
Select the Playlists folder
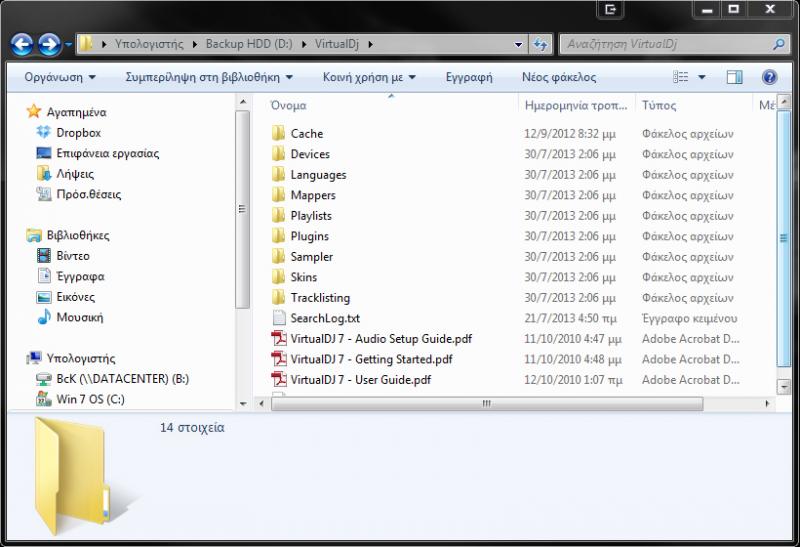(302, 216)
